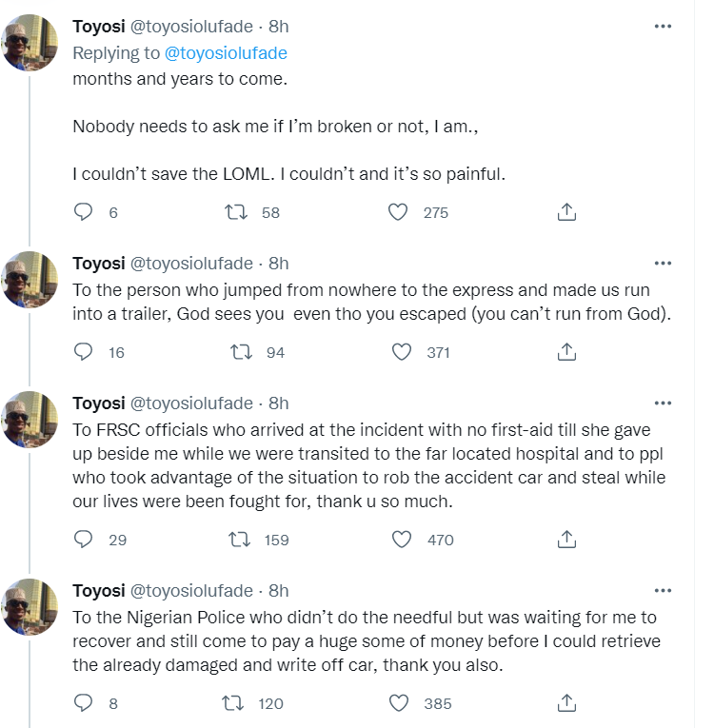Open more options on the 'express' tweet
The height and width of the screenshot is (728, 714).
663,264
